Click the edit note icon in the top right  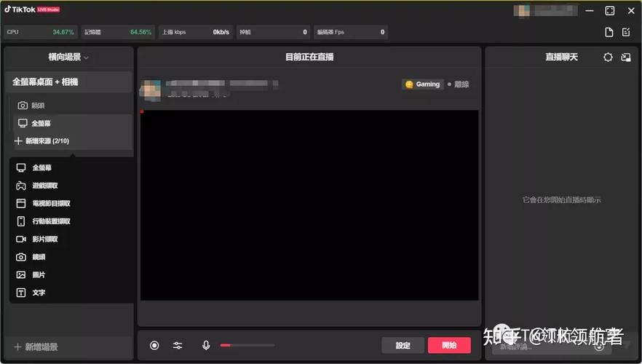point(626,32)
